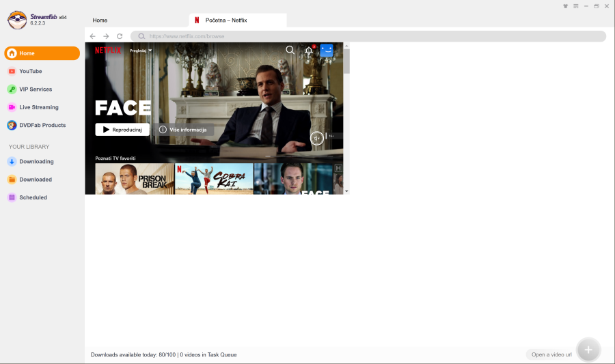Open Netflix search
615x364 pixels.
pos(290,50)
